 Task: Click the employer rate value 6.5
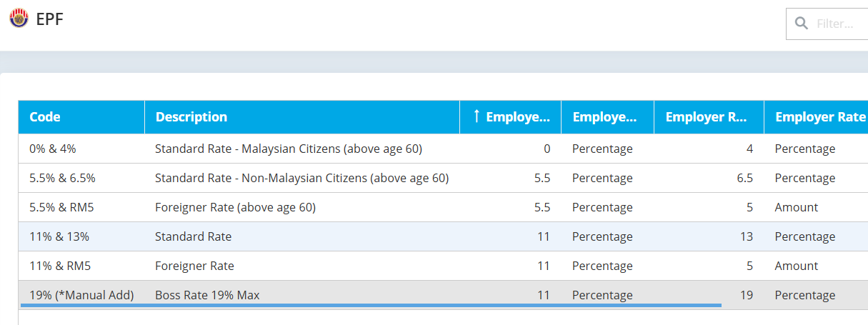(744, 179)
